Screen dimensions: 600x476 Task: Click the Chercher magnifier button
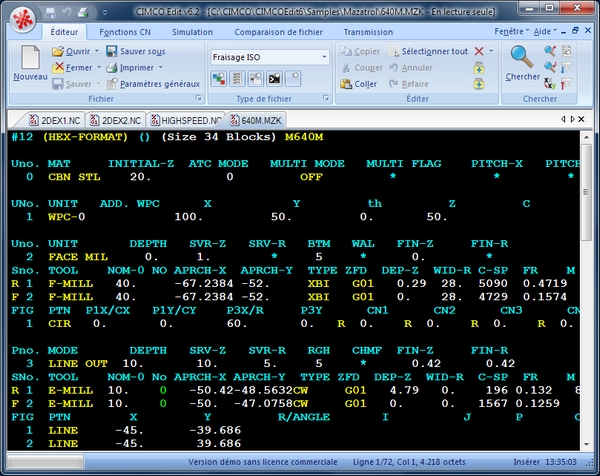(522, 63)
